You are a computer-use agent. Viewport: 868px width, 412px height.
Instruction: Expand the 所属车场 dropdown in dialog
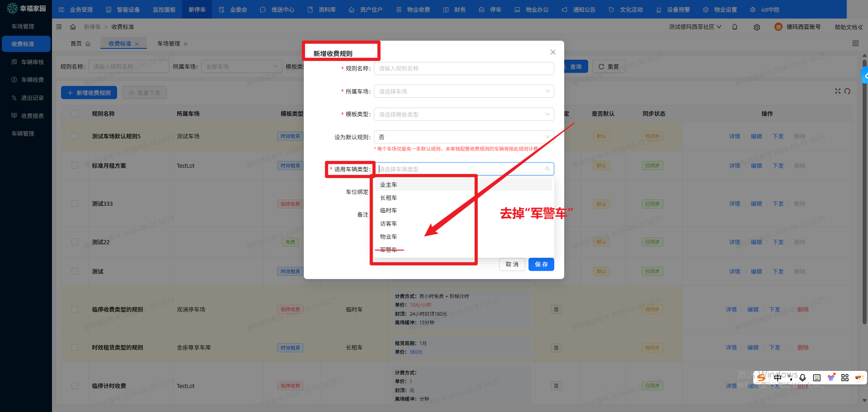point(463,91)
